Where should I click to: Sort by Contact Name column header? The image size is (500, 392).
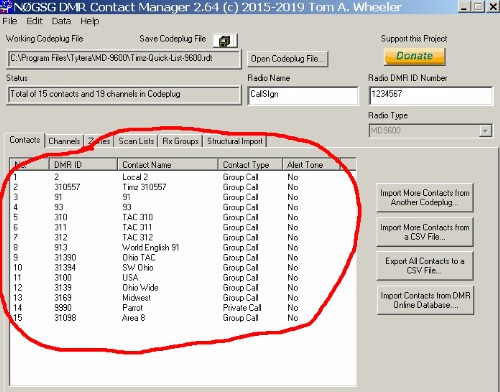tap(167, 165)
